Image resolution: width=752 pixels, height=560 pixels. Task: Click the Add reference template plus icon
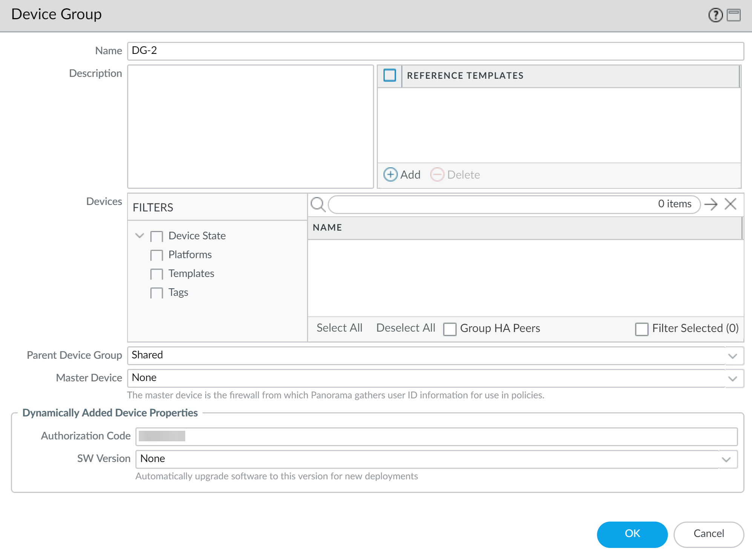pyautogui.click(x=390, y=174)
